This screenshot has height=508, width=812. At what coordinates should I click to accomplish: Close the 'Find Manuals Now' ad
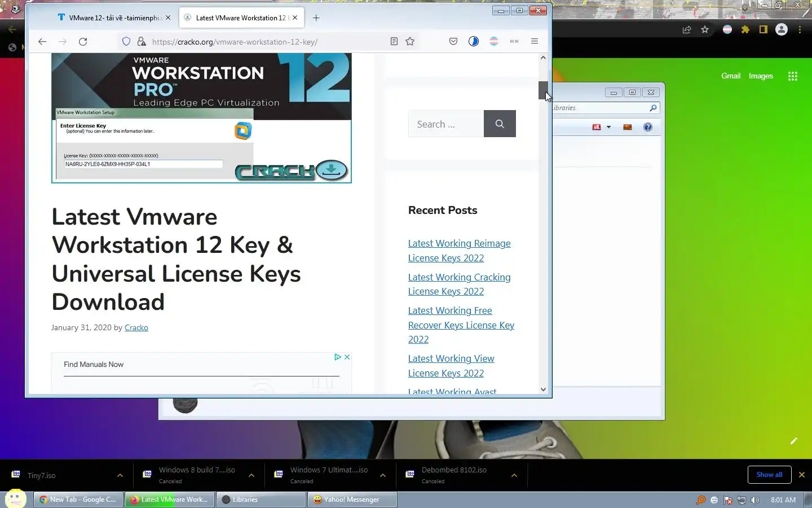pos(347,357)
